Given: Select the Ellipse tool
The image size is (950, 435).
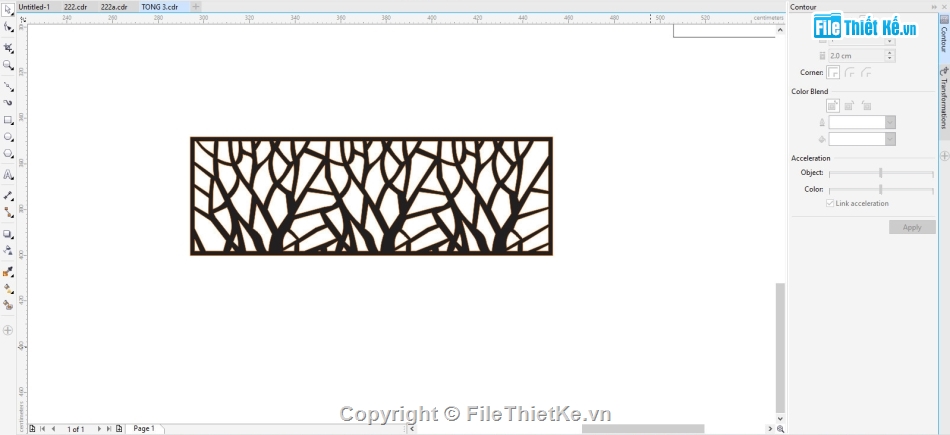Looking at the screenshot, I should click(x=8, y=136).
